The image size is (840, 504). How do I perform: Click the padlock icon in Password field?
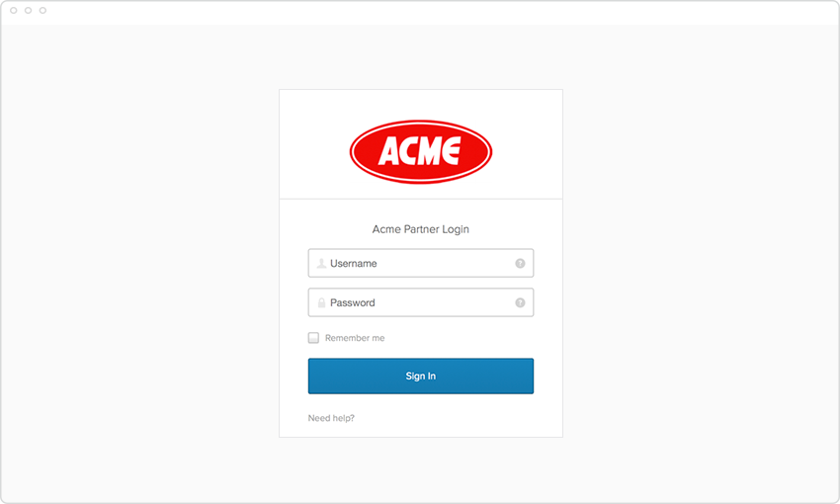pyautogui.click(x=321, y=302)
